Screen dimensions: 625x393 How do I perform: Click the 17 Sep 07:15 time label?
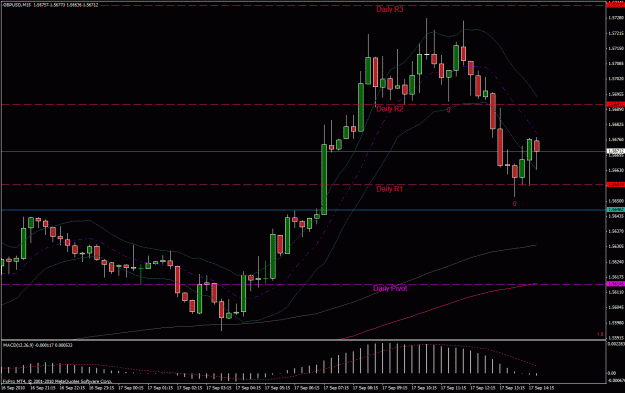[336, 387]
